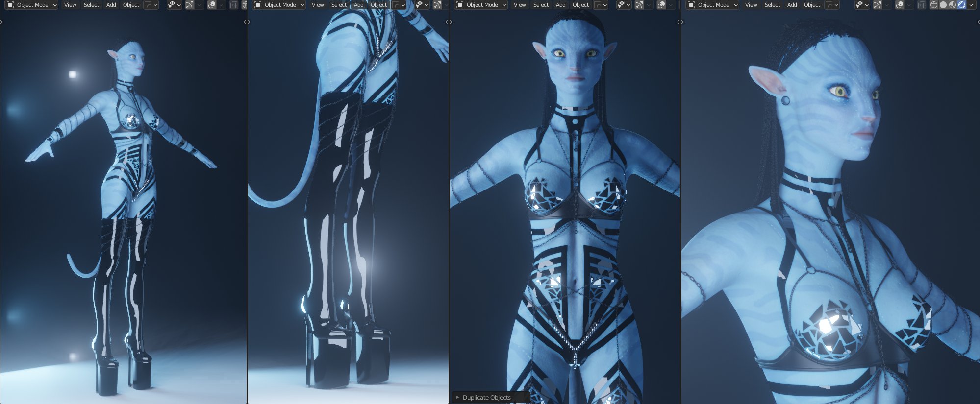Screen dimensions: 980x404
Task: Open gizmo dropdown arrow in full-body viewport
Action: point(199,5)
